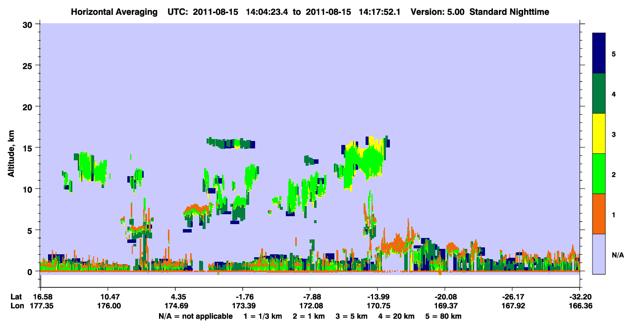Click the altitude tick label '30'
The height and width of the screenshot is (330, 644).
point(28,24)
